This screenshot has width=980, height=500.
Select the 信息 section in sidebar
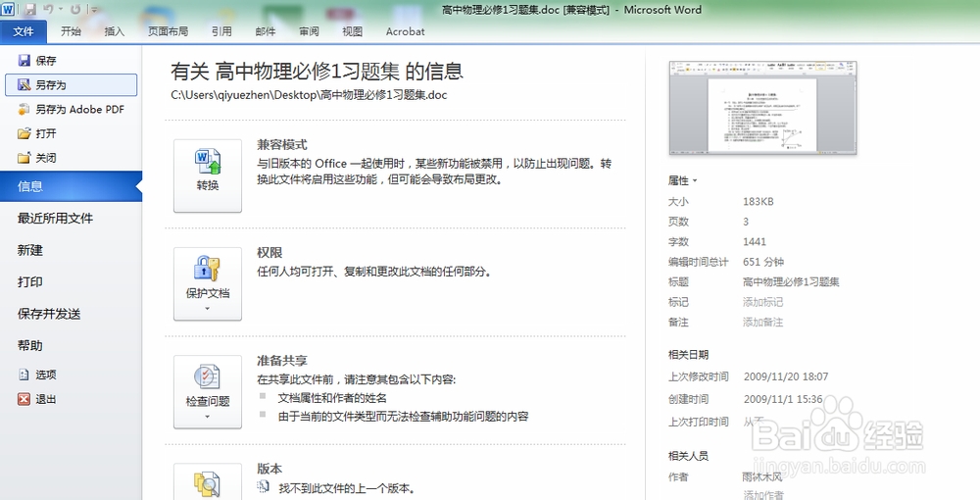coord(71,186)
